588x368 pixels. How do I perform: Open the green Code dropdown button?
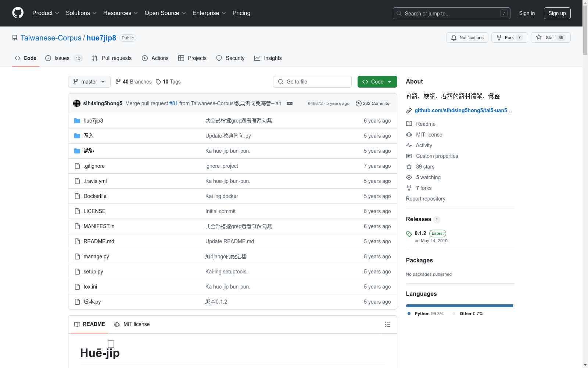tap(377, 82)
